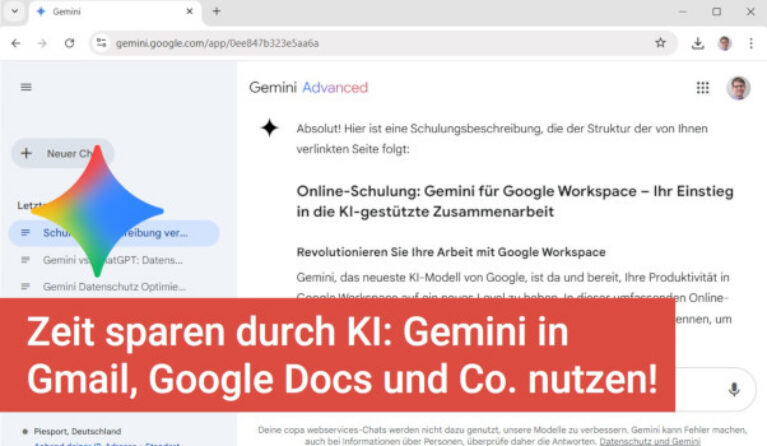Viewport: 767px width, 446px height.
Task: Maximize the browser window
Action: click(717, 11)
